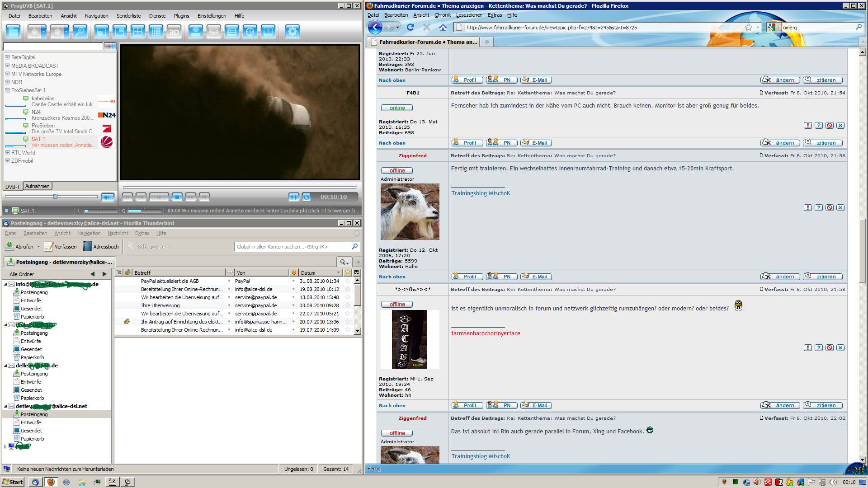
Task: Click the ProgDVB volume slider handle
Action: point(55,197)
